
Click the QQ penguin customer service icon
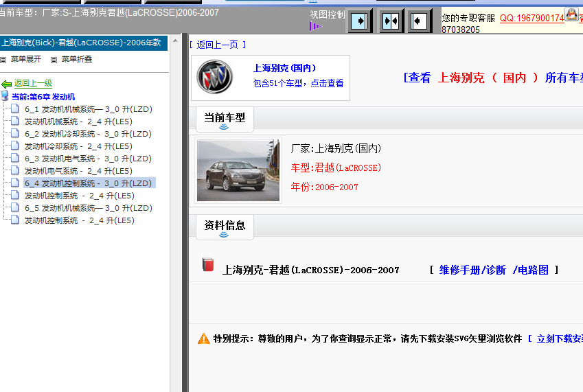[571, 15]
